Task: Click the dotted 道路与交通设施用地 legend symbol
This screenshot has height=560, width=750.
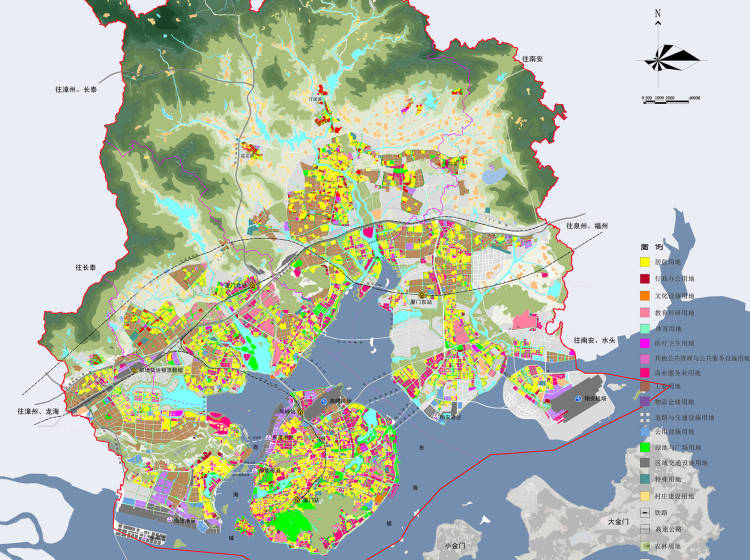Action: [645, 417]
